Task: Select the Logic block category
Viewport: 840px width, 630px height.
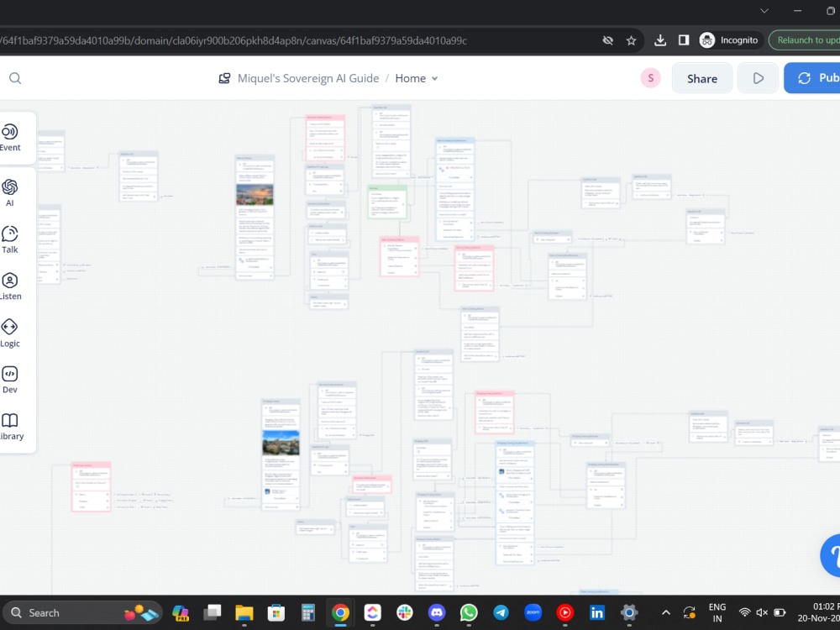Action: coord(9,333)
